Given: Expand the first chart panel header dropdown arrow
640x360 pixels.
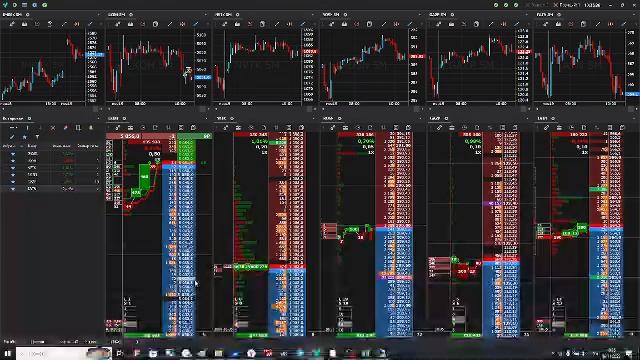Looking at the screenshot, I should pos(98,15).
